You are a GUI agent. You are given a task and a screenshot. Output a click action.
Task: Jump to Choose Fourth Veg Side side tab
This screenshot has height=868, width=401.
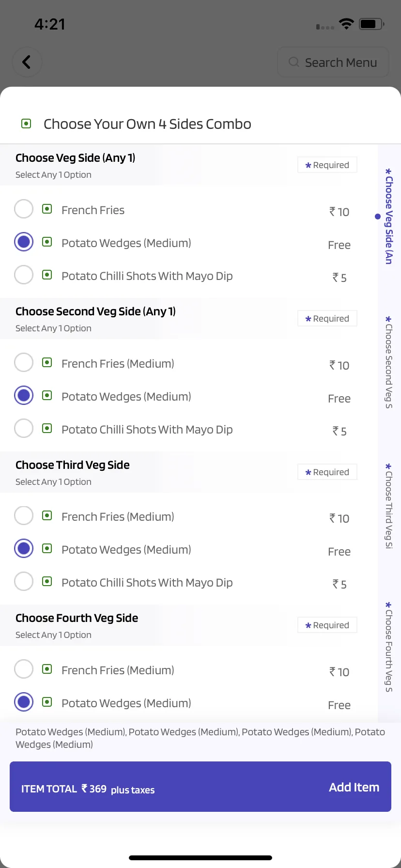(x=389, y=647)
